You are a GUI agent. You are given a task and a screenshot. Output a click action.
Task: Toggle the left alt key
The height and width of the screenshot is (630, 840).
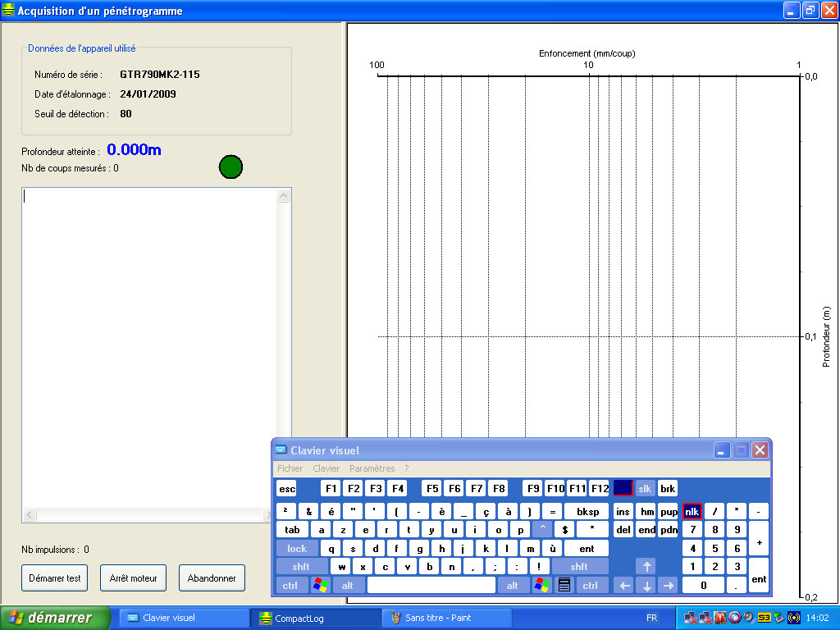coord(347,585)
